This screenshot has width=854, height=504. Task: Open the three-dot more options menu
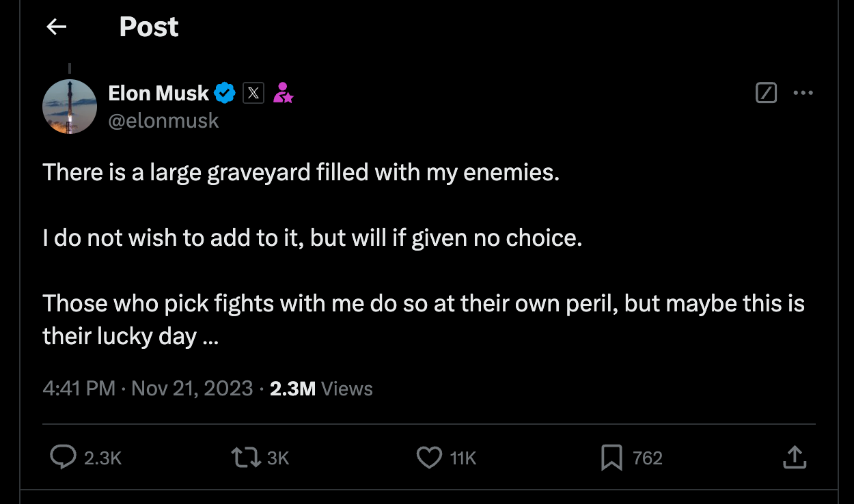(803, 93)
